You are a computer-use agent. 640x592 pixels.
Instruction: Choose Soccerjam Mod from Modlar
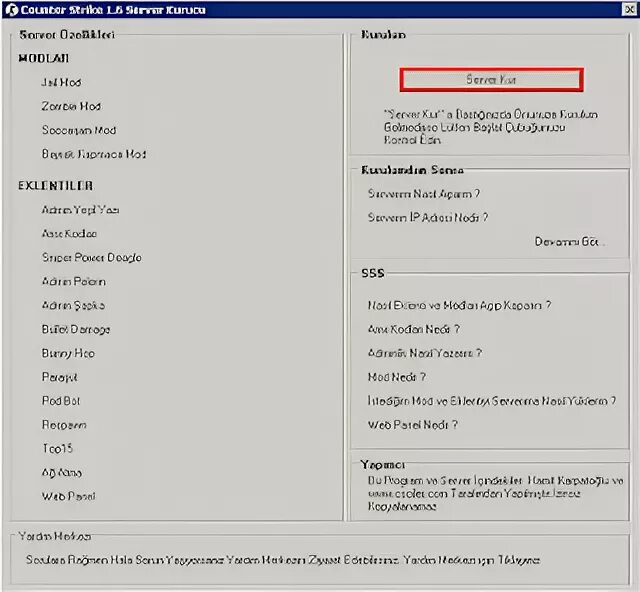coord(79,130)
